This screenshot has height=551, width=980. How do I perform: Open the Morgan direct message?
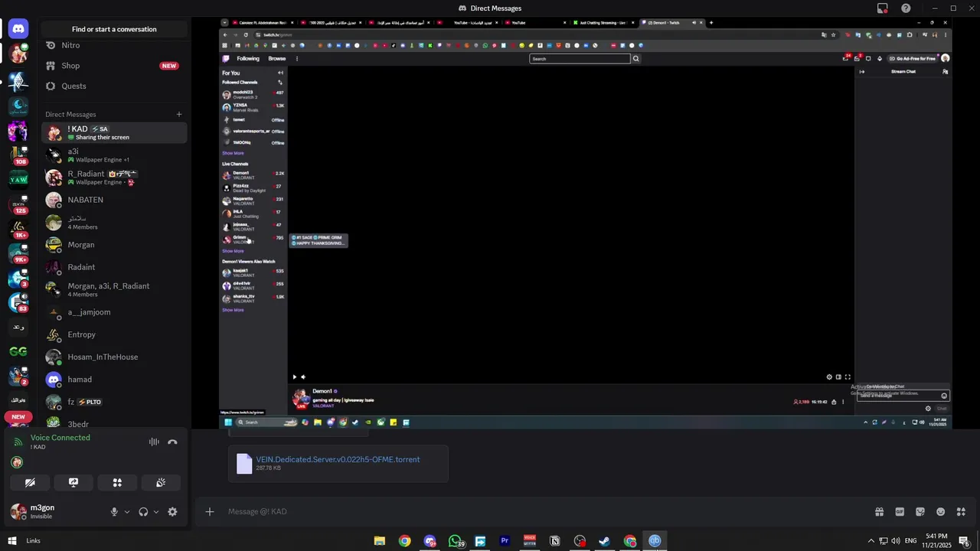coord(114,245)
